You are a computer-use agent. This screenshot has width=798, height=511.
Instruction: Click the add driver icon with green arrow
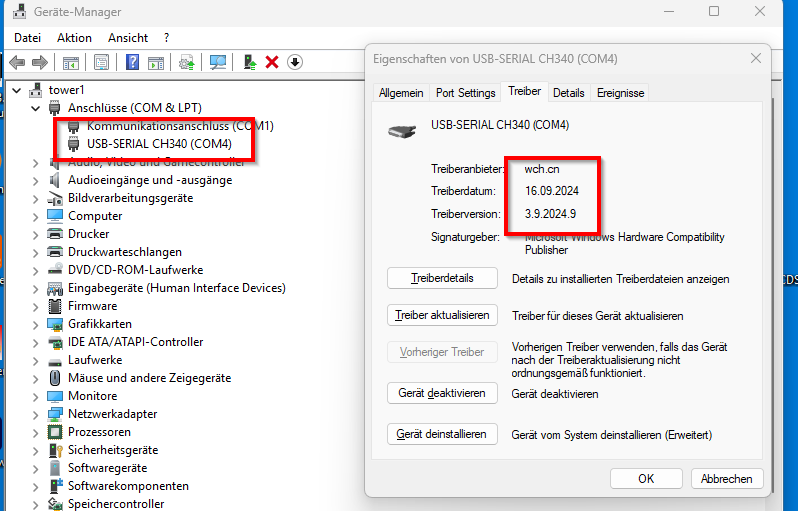[250, 62]
